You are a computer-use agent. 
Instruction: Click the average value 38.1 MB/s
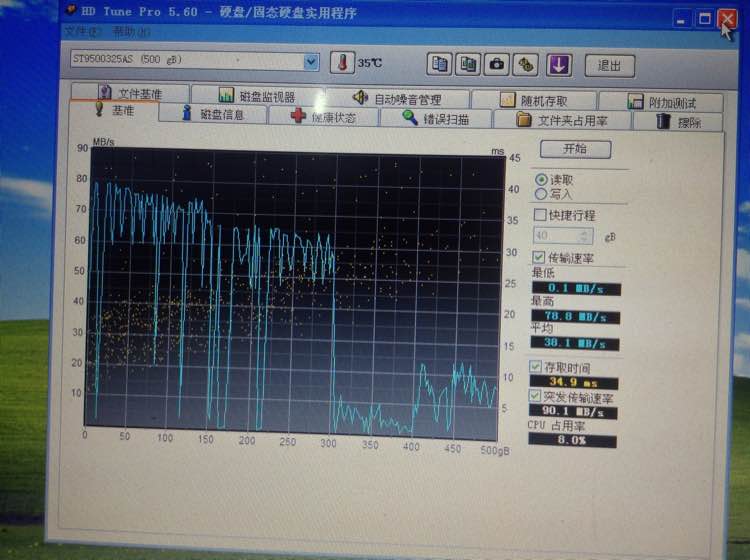point(574,343)
